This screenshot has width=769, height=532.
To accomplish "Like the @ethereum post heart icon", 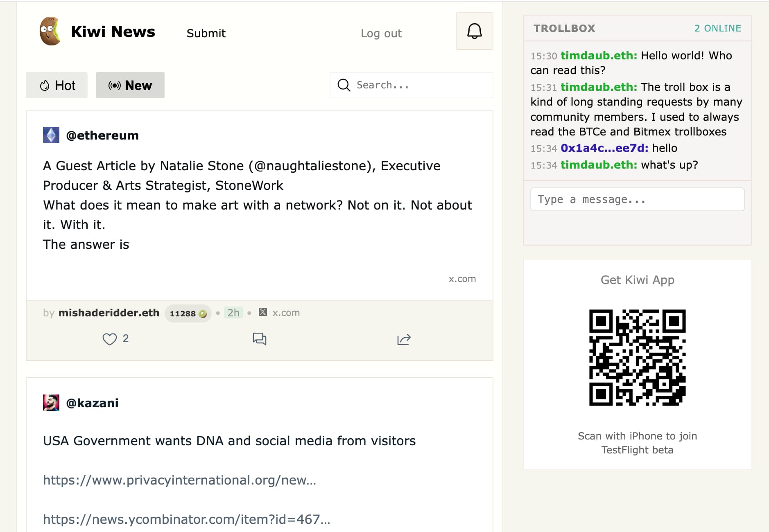I will pos(110,338).
